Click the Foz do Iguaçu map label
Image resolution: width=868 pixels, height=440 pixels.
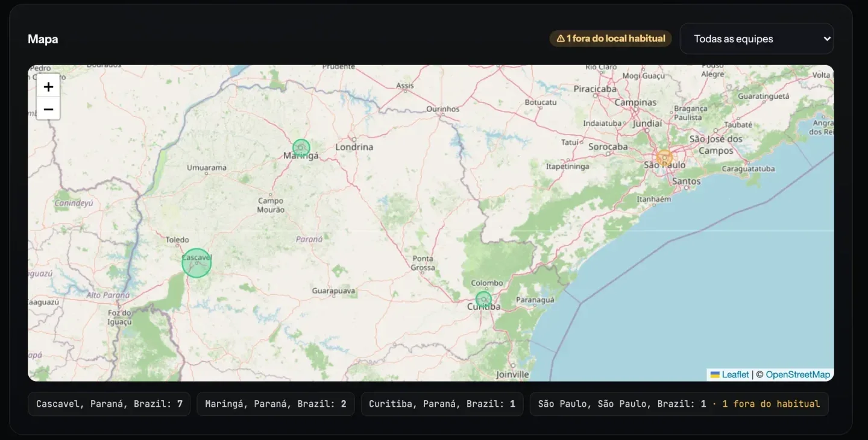point(119,317)
